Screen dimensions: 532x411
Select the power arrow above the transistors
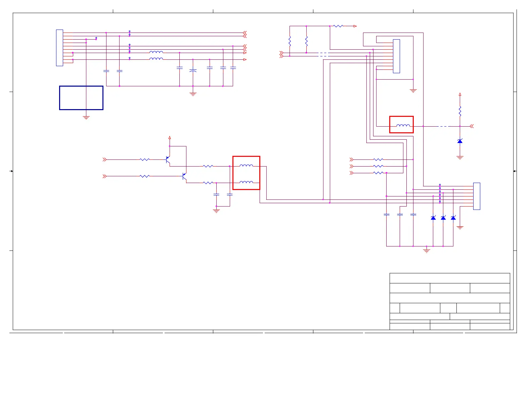170,137
